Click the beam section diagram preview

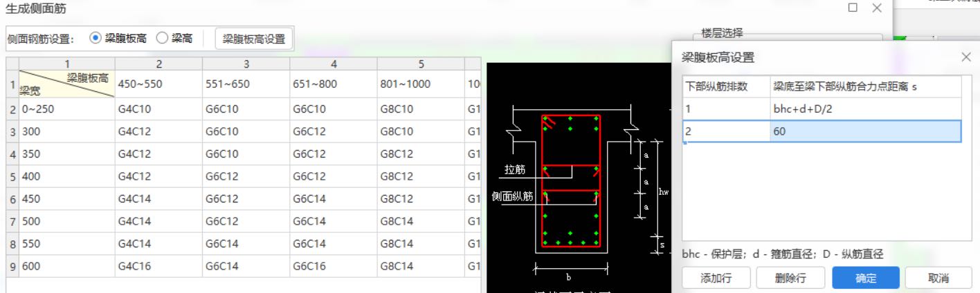tap(579, 178)
